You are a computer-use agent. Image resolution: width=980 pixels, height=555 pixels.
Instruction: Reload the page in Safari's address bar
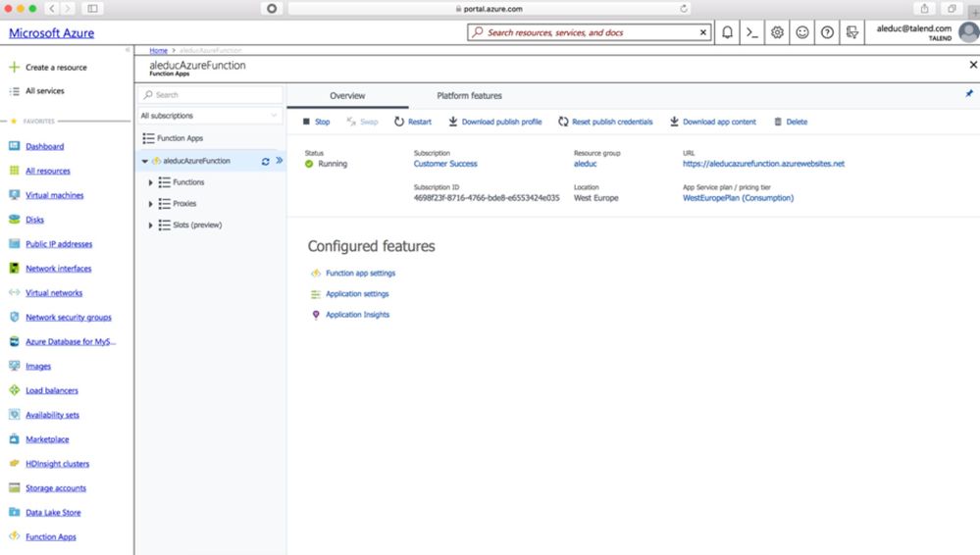coord(684,9)
